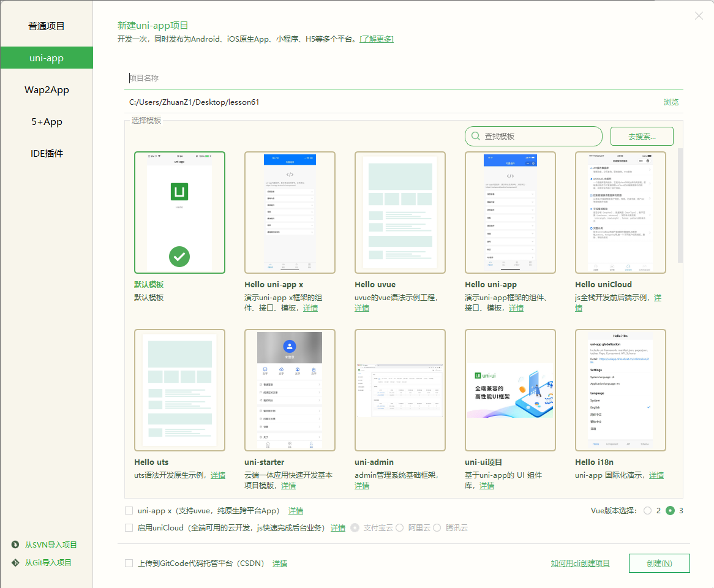The image size is (714, 588).
Task: Choose 阿里云 radio option
Action: tap(399, 527)
